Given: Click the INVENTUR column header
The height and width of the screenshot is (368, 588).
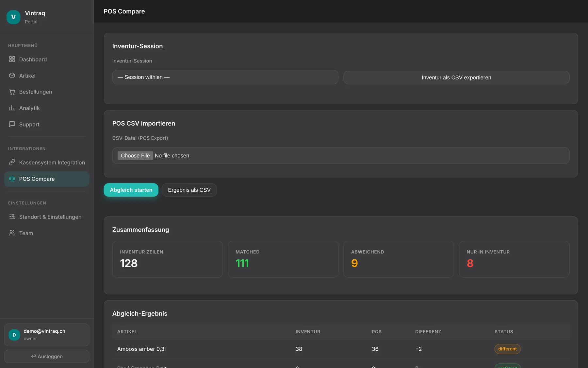Looking at the screenshot, I should [x=308, y=332].
